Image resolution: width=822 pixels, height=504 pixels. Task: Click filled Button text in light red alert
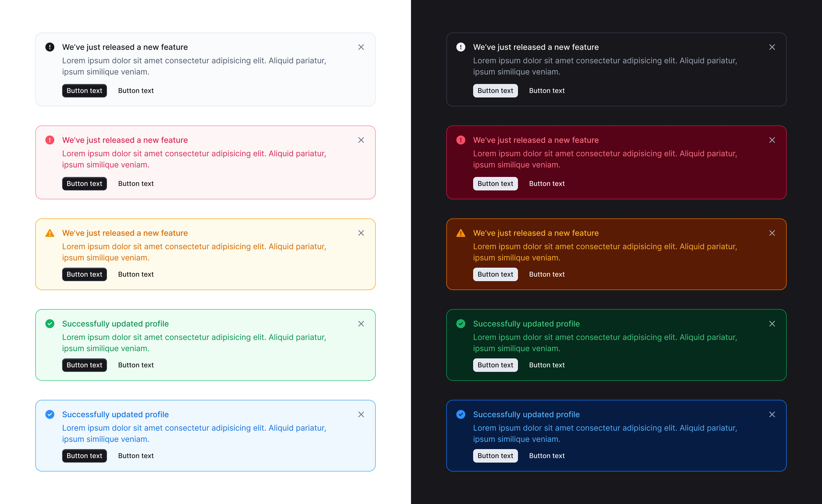[x=84, y=184]
